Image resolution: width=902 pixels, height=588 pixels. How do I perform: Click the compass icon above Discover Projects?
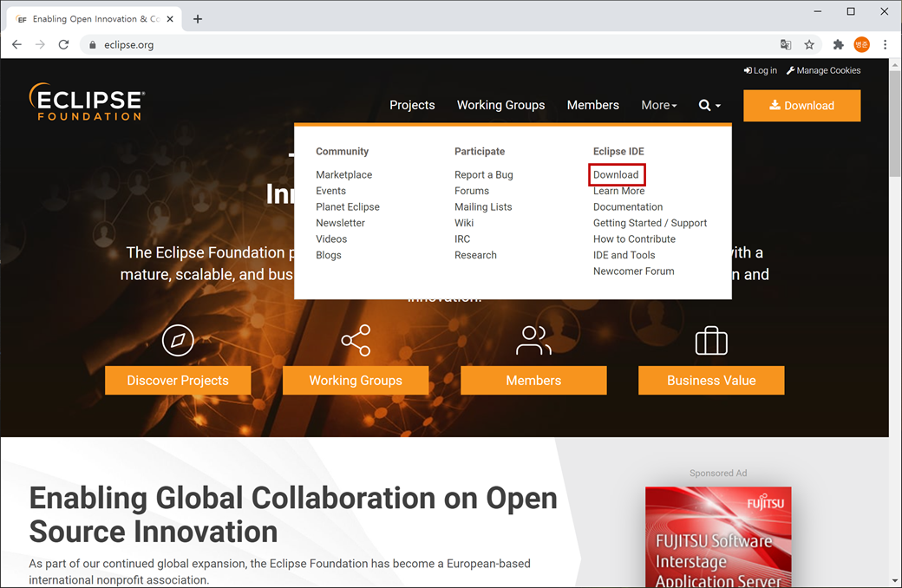(x=178, y=340)
